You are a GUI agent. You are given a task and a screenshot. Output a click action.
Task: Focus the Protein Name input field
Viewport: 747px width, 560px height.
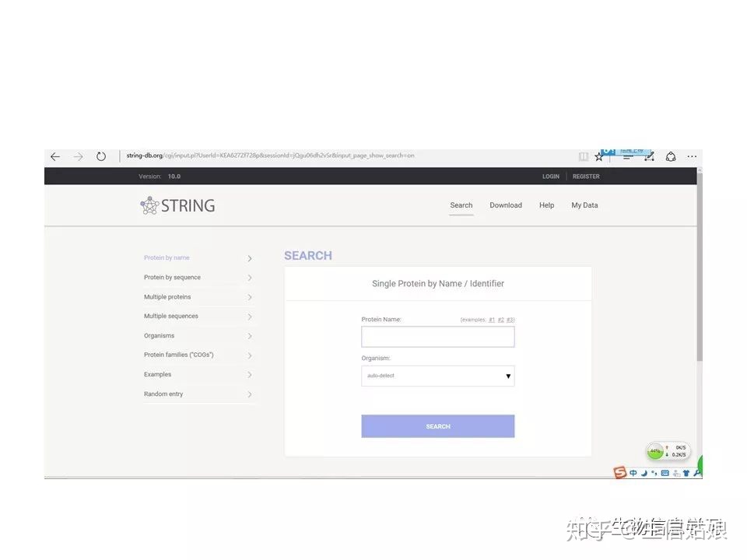[x=438, y=337]
